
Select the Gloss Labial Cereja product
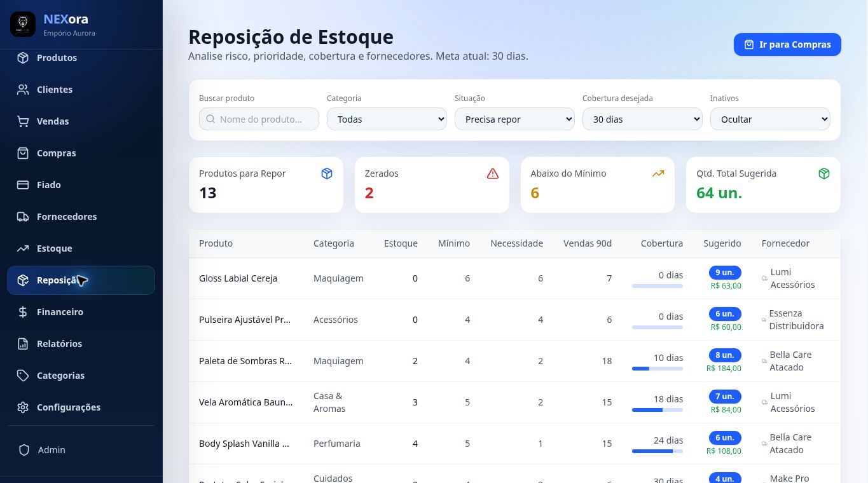tap(238, 278)
